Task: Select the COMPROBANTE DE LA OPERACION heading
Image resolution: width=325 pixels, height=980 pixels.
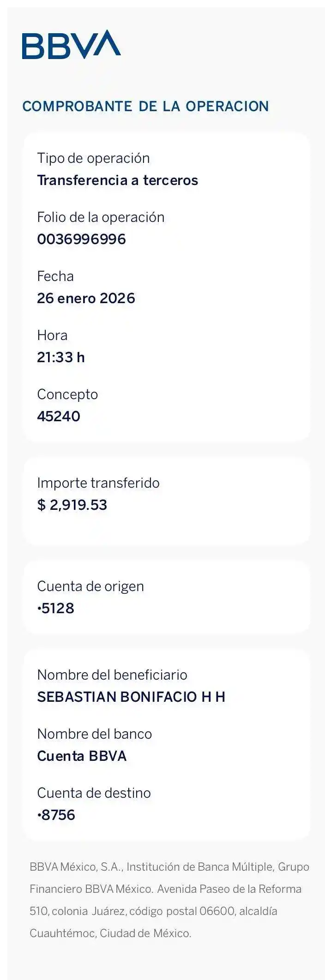Action: (145, 107)
